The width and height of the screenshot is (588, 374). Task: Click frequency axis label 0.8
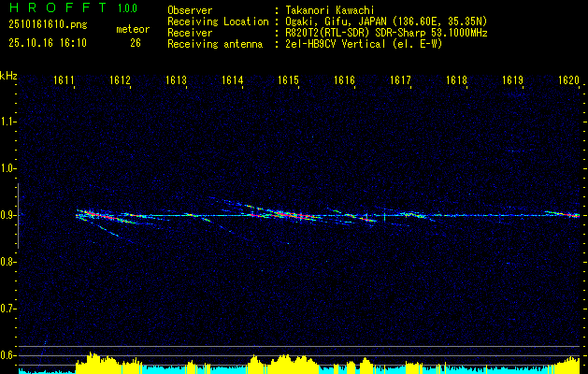[7, 262]
